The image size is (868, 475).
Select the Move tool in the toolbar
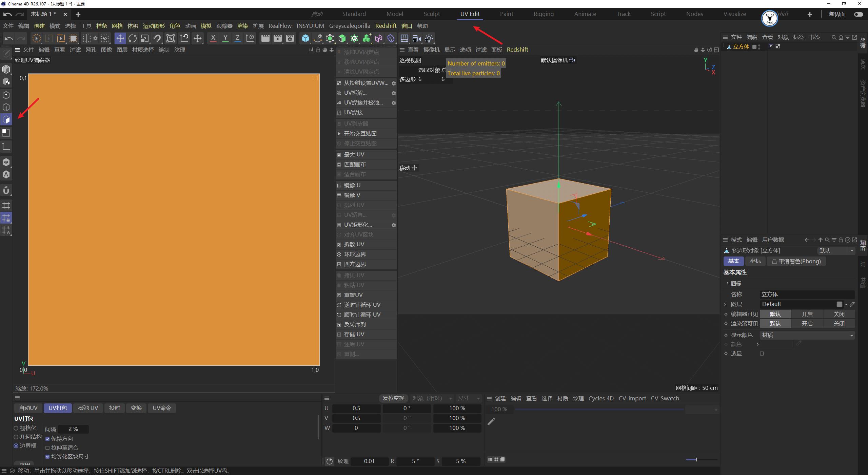coord(120,38)
